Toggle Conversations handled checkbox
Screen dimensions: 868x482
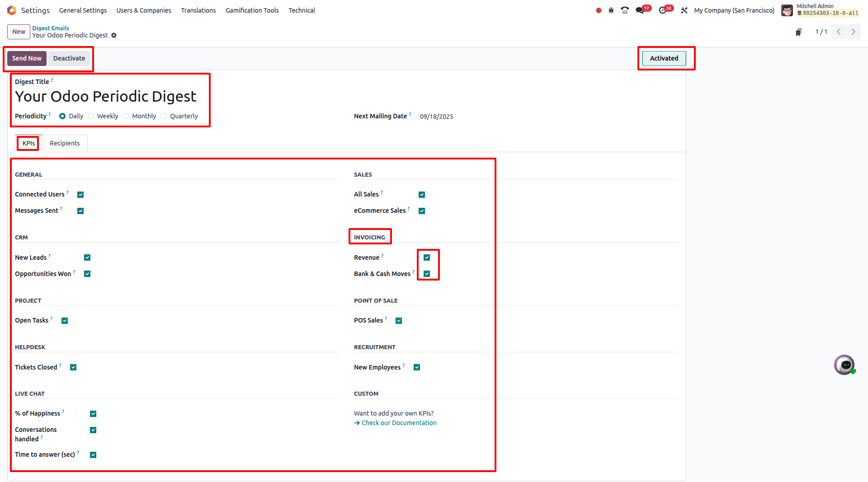click(x=93, y=430)
